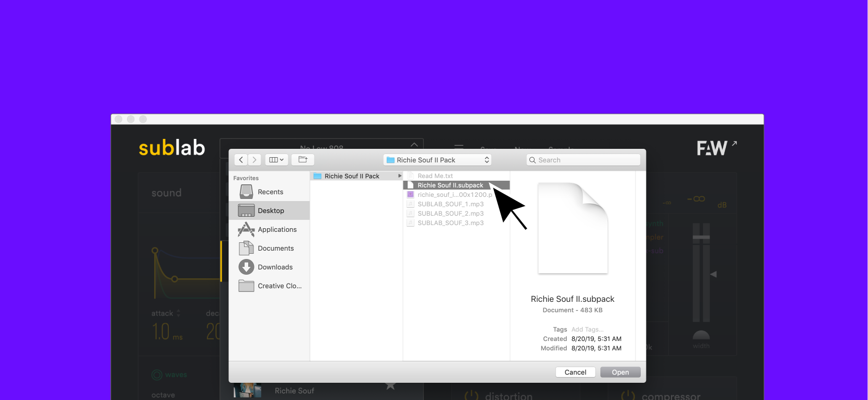Select Desktop in the sidebar
Screen dimensions: 868x400
[270, 211]
